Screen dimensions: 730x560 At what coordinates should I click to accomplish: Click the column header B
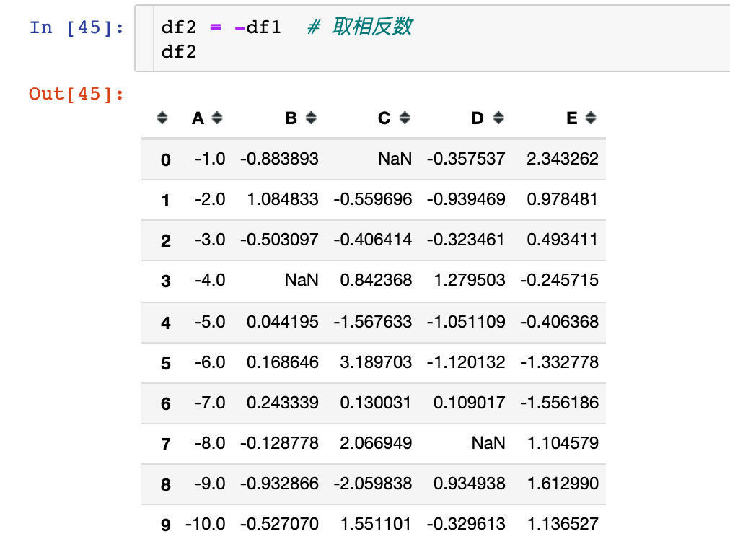click(x=291, y=118)
